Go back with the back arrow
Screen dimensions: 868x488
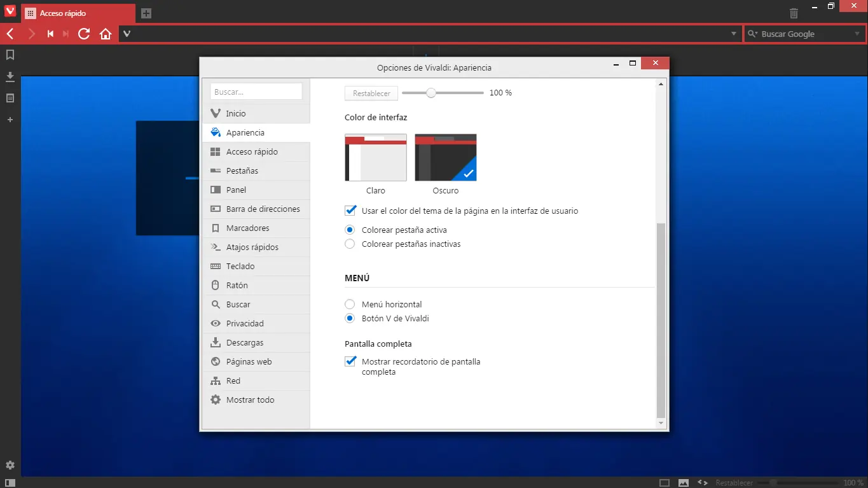pyautogui.click(x=10, y=34)
